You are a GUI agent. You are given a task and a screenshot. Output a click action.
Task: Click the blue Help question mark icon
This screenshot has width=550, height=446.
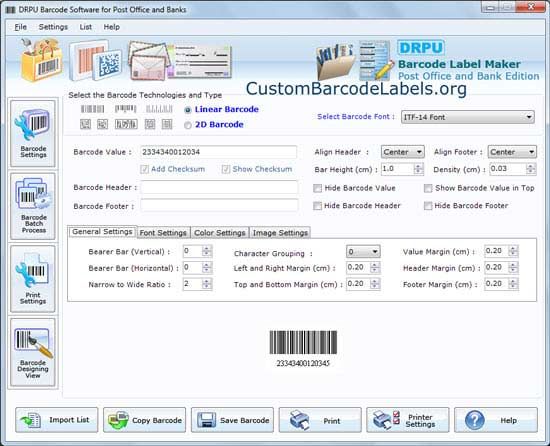[x=475, y=420]
